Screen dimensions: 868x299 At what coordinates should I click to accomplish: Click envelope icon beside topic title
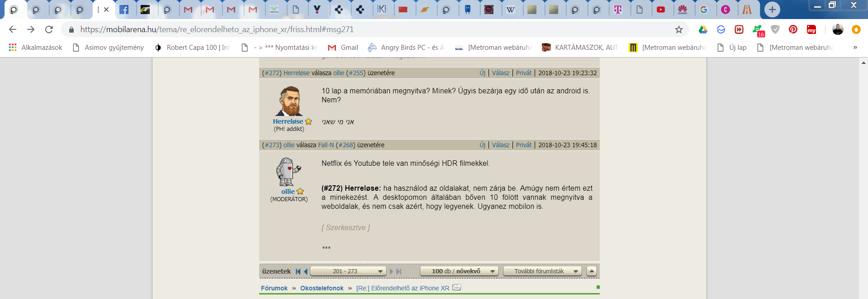tap(456, 287)
